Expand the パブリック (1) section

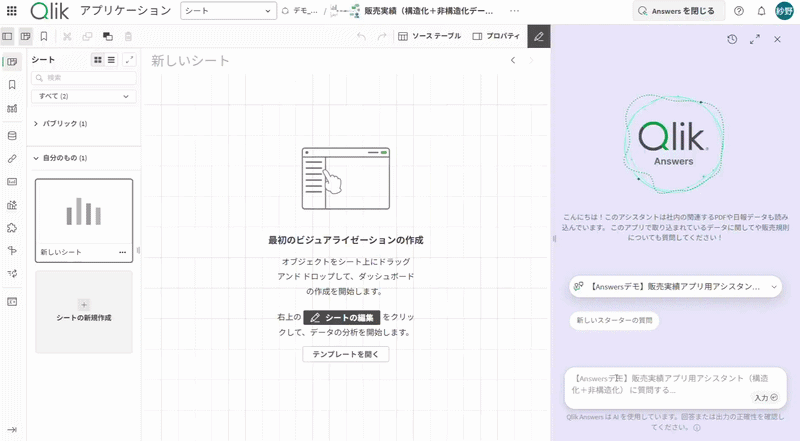coord(60,124)
